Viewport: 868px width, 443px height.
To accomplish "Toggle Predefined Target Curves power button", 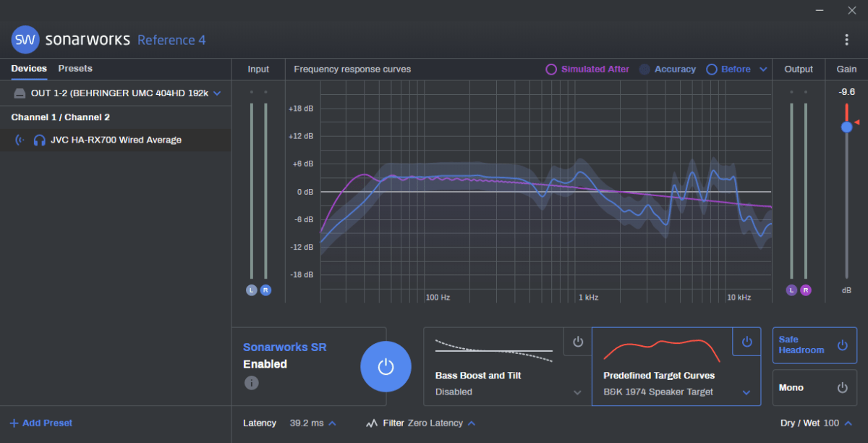I will [746, 342].
